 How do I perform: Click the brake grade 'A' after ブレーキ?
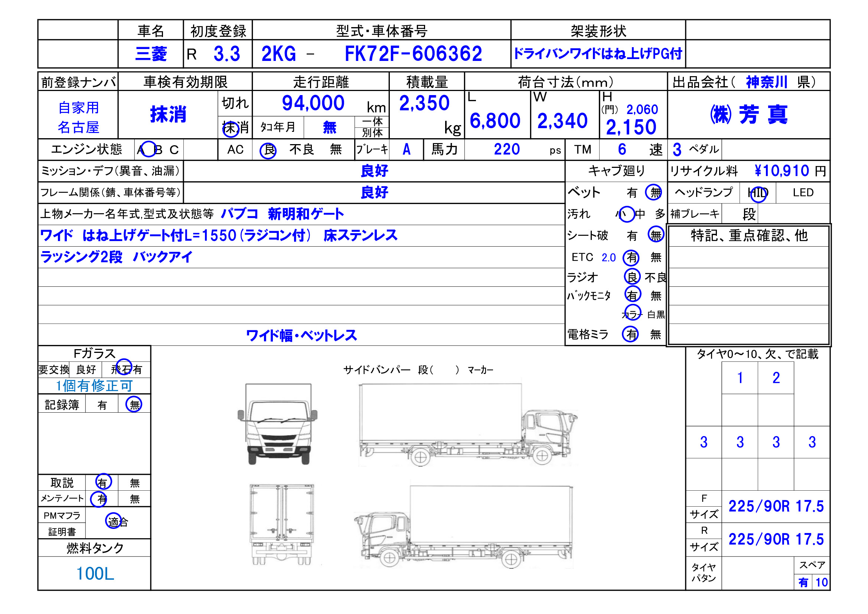[407, 149]
